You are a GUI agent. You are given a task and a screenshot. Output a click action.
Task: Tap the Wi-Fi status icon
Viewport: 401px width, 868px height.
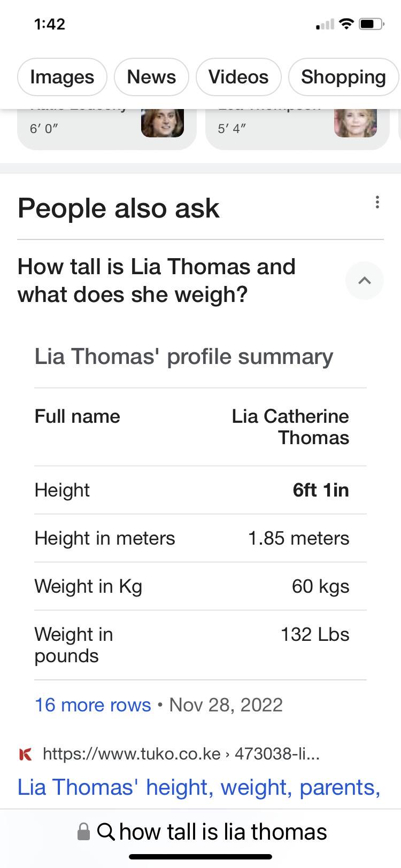[347, 24]
